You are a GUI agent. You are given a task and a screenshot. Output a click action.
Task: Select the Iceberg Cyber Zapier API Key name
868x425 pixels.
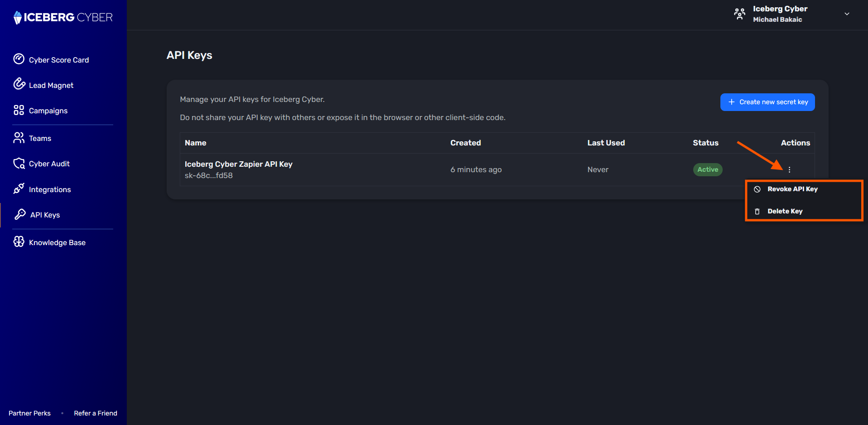click(239, 164)
